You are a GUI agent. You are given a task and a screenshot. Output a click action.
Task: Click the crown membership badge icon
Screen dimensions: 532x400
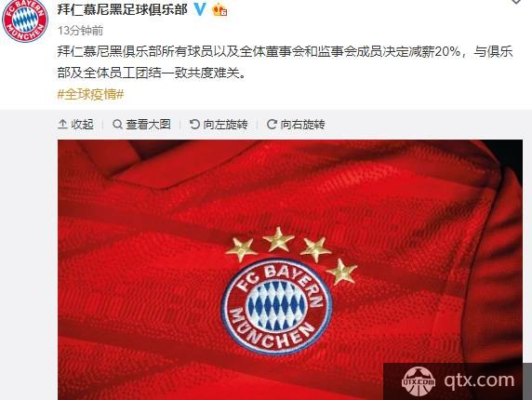click(x=219, y=10)
